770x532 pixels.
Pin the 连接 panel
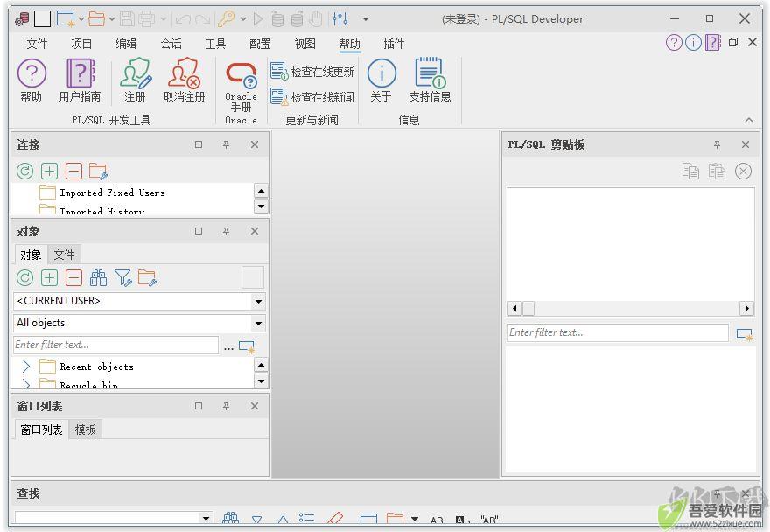pyautogui.click(x=226, y=145)
